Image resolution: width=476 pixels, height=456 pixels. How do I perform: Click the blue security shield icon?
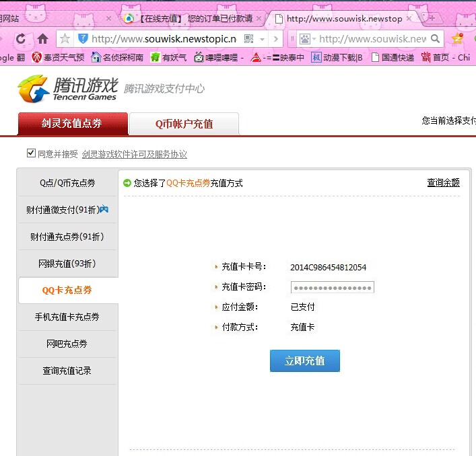[83, 39]
